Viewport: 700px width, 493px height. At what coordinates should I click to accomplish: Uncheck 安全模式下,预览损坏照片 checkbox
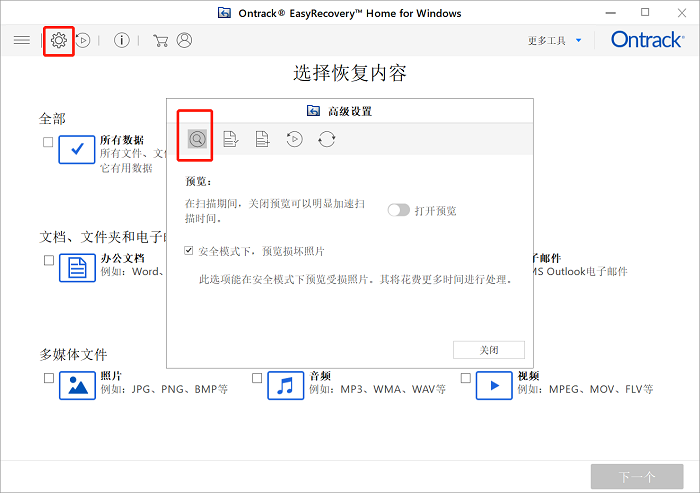190,251
